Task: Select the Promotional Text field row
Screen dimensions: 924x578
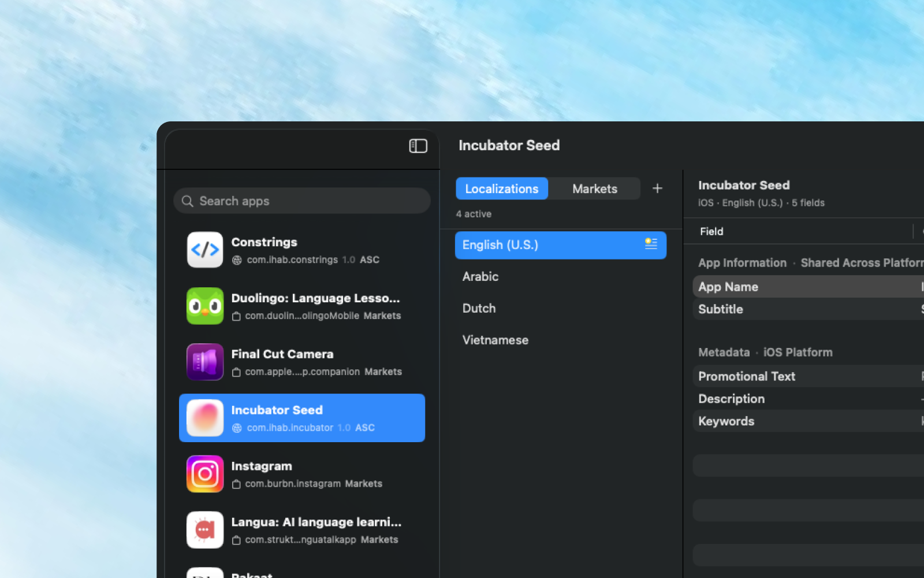Action: pyautogui.click(x=808, y=376)
